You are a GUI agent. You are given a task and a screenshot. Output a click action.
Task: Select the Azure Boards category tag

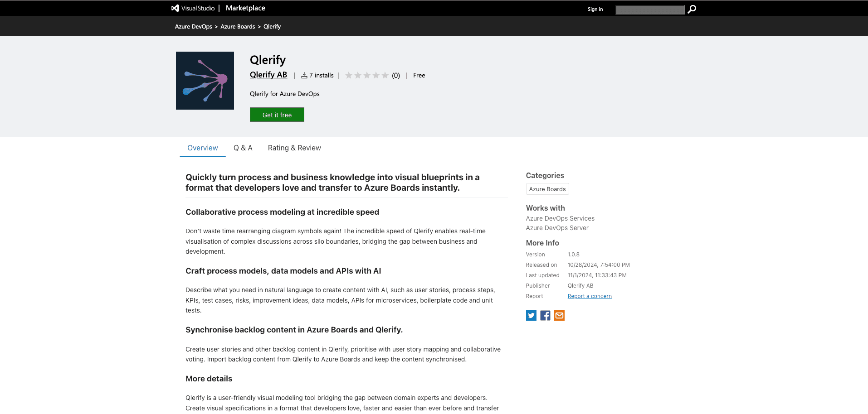(547, 189)
